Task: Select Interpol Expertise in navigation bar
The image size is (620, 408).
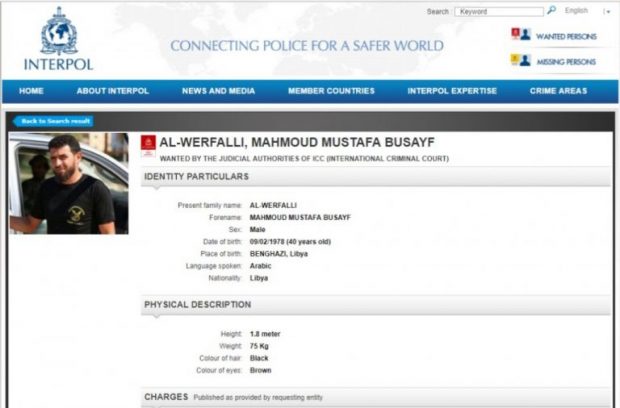Action: tap(452, 91)
